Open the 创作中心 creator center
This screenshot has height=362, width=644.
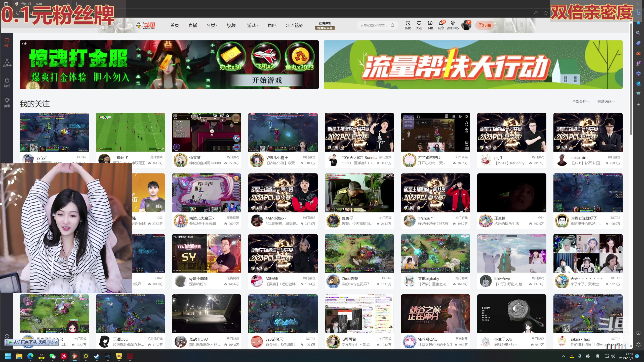pos(453,25)
